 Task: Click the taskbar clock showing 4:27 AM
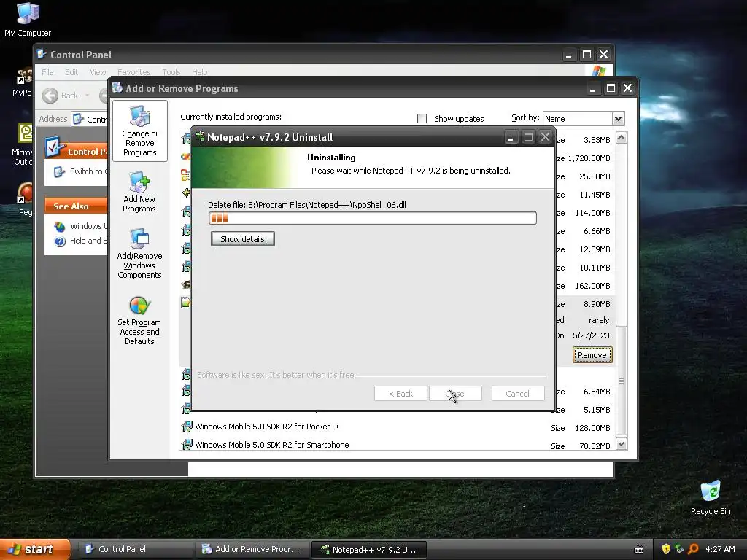click(720, 549)
